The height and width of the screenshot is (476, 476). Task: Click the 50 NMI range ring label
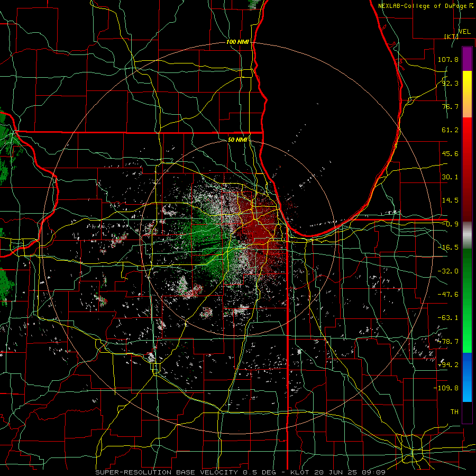tap(237, 140)
